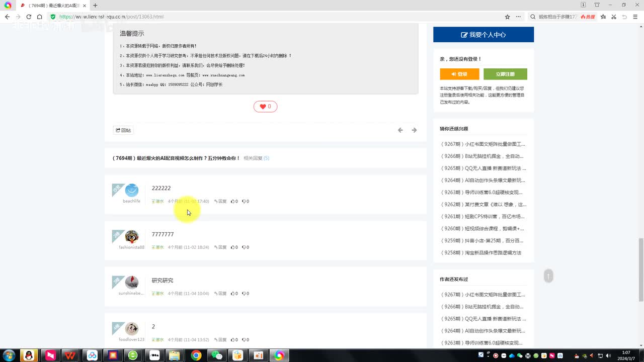Thumbs up beachlife's comment

click(x=234, y=202)
